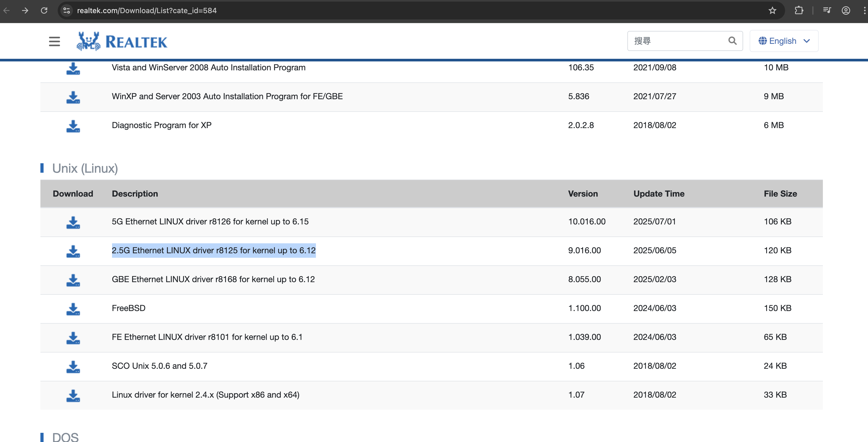Open the browser extensions puzzle icon
This screenshot has width=868, height=442.
pos(798,10)
